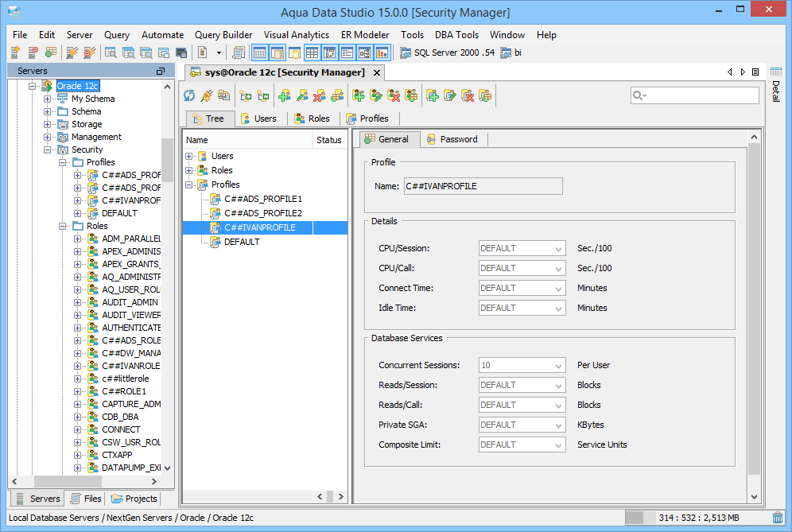Switch to the Users tab
The width and height of the screenshot is (792, 532).
[259, 118]
